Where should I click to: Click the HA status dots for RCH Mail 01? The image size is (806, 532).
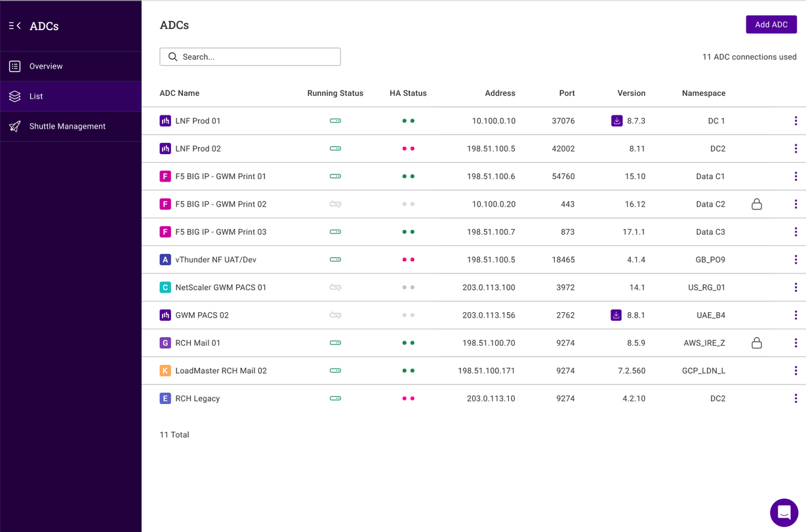[408, 343]
